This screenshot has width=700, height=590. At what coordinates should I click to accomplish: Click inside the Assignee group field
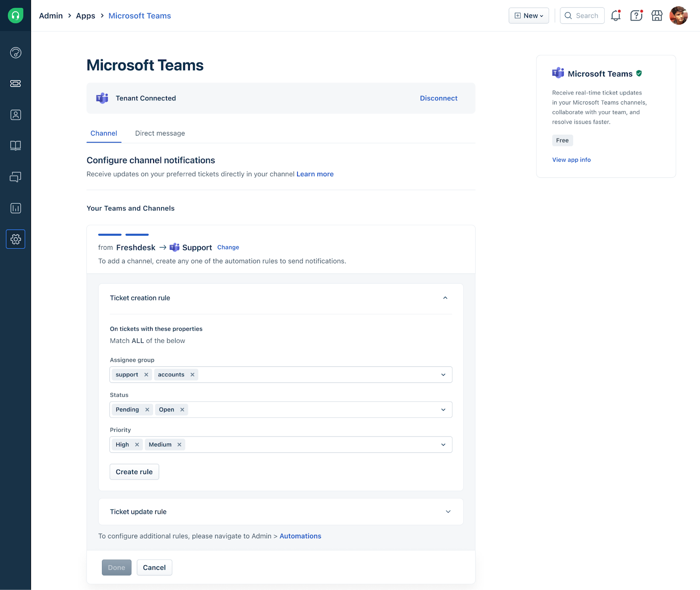[x=281, y=375]
